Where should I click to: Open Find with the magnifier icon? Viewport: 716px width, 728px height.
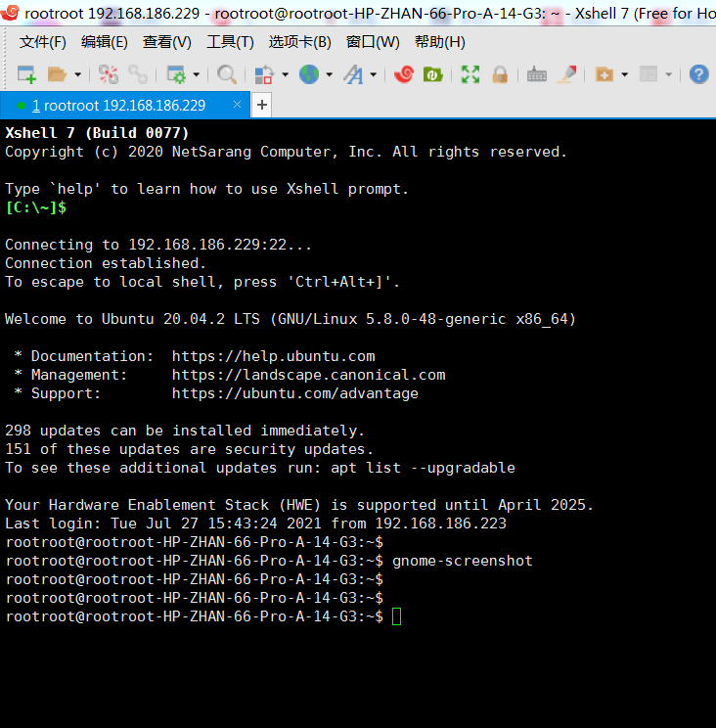pos(227,74)
